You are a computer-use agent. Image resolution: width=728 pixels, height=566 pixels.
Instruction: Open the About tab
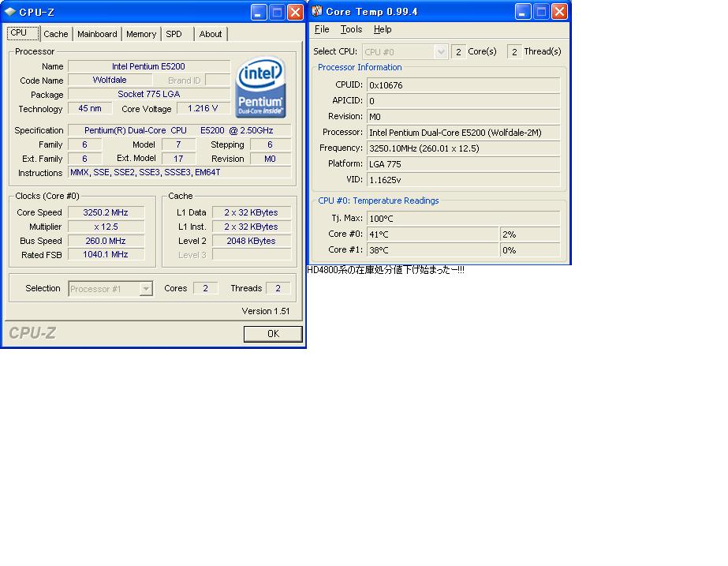point(211,34)
